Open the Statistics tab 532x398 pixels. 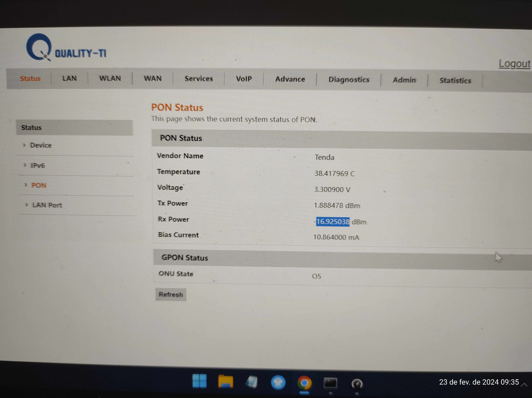coord(455,81)
